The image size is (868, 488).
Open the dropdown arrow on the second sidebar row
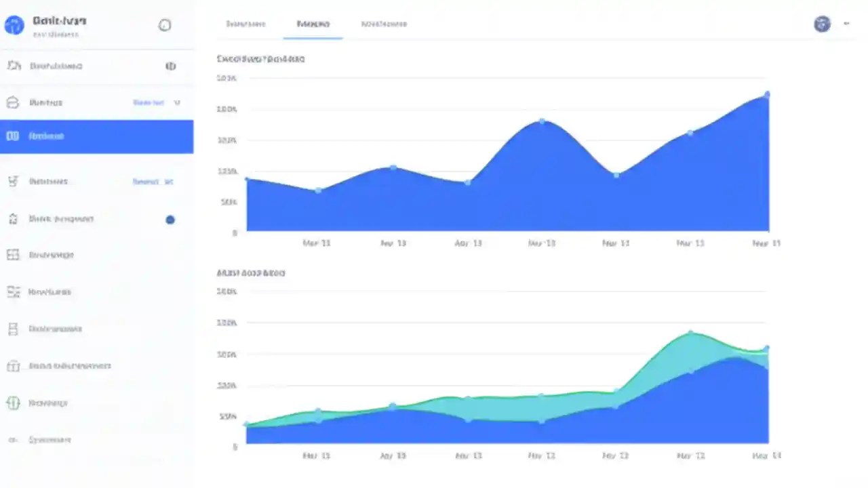coord(177,102)
